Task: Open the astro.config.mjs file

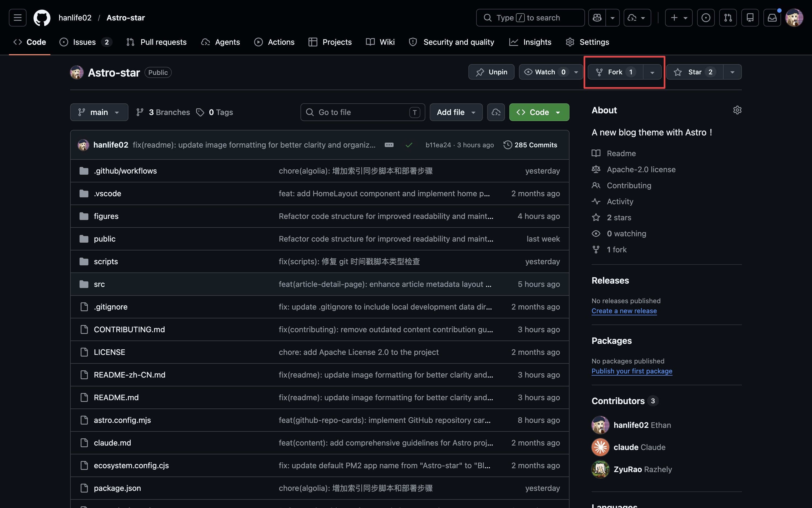Action: [122, 420]
